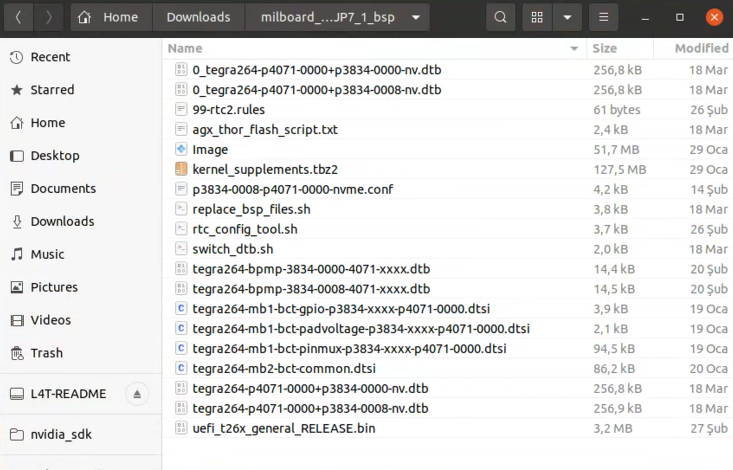This screenshot has height=470, width=733.
Task: Select Desktop in the sidebar
Action: [81, 156]
